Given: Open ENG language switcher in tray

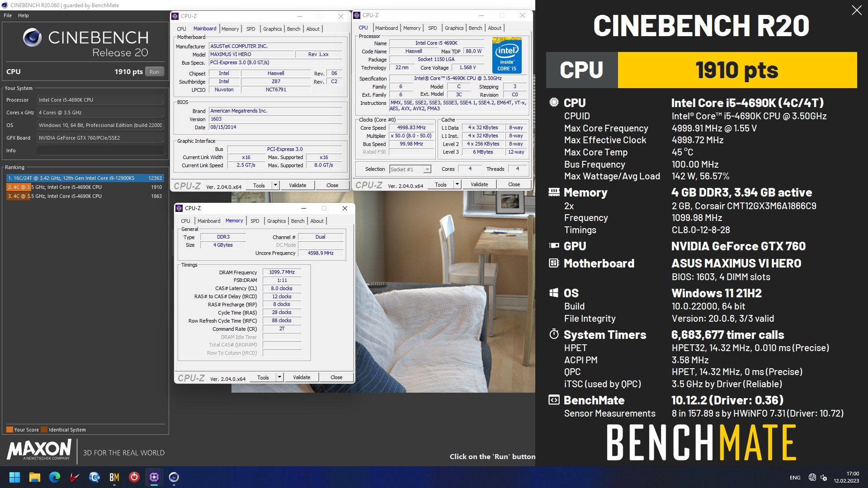Looking at the screenshot, I should point(795,478).
